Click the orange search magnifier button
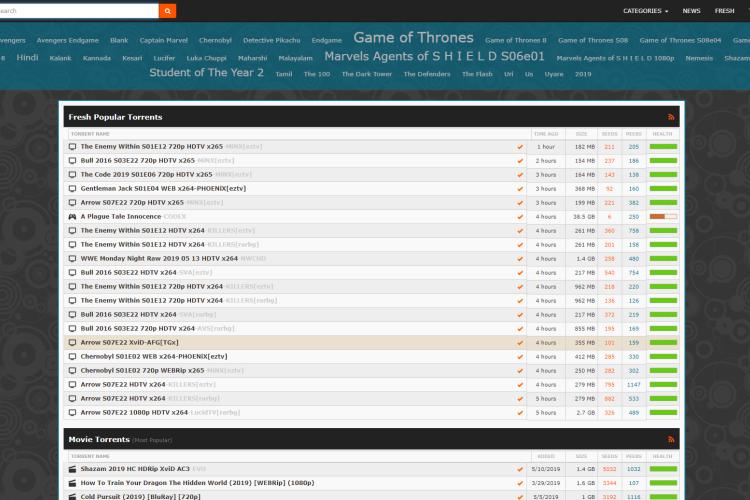Image resolution: width=750 pixels, height=500 pixels. 167,11
